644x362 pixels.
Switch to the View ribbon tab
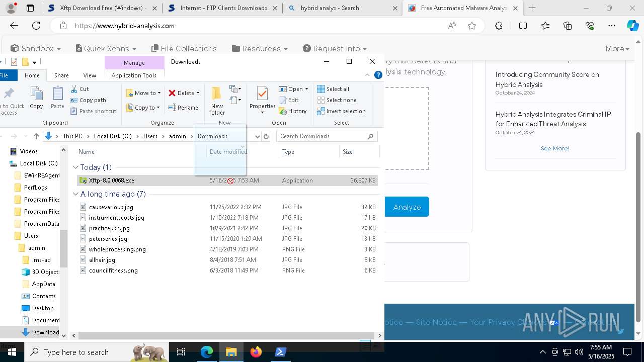click(x=90, y=75)
